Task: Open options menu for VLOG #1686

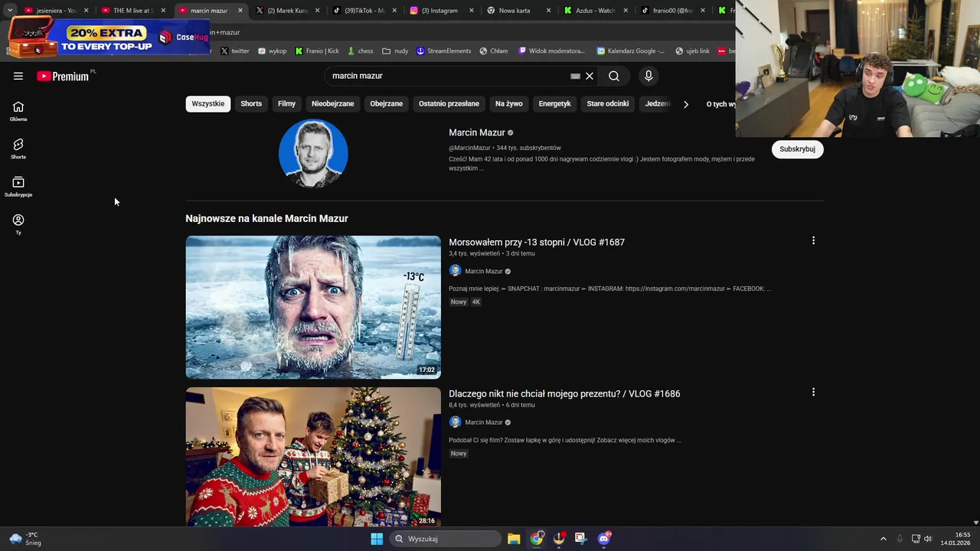Action: coord(813,392)
